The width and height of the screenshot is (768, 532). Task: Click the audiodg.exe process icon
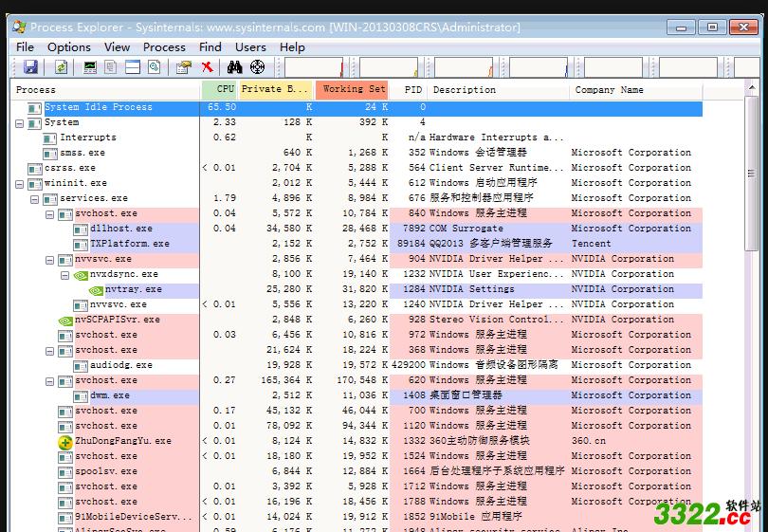point(81,366)
